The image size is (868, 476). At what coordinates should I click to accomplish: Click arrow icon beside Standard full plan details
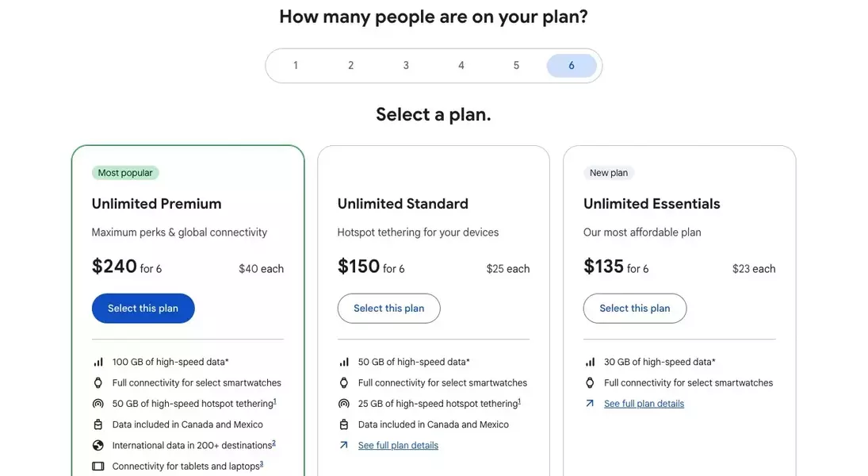pyautogui.click(x=344, y=445)
